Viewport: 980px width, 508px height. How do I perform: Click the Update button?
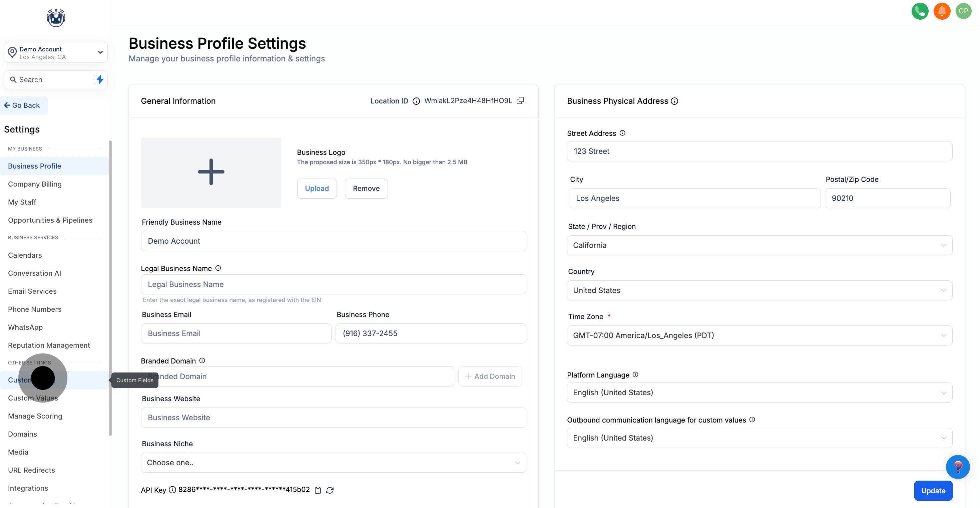click(x=933, y=491)
